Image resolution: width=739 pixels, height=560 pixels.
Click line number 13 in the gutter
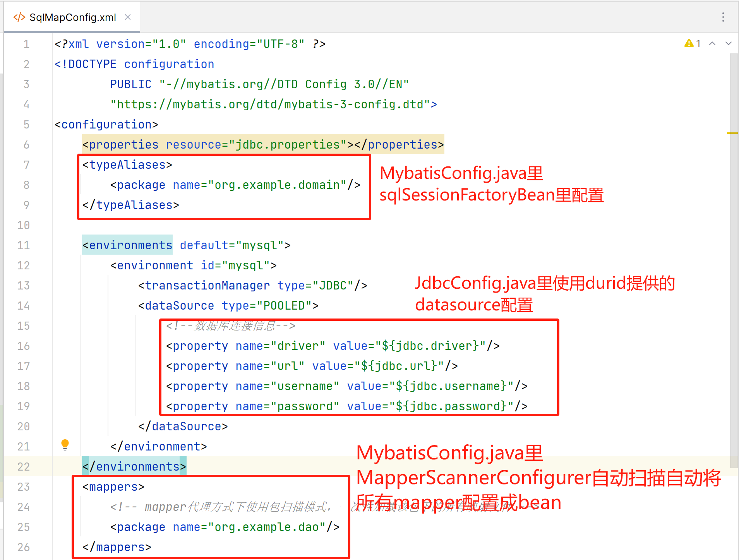23,285
